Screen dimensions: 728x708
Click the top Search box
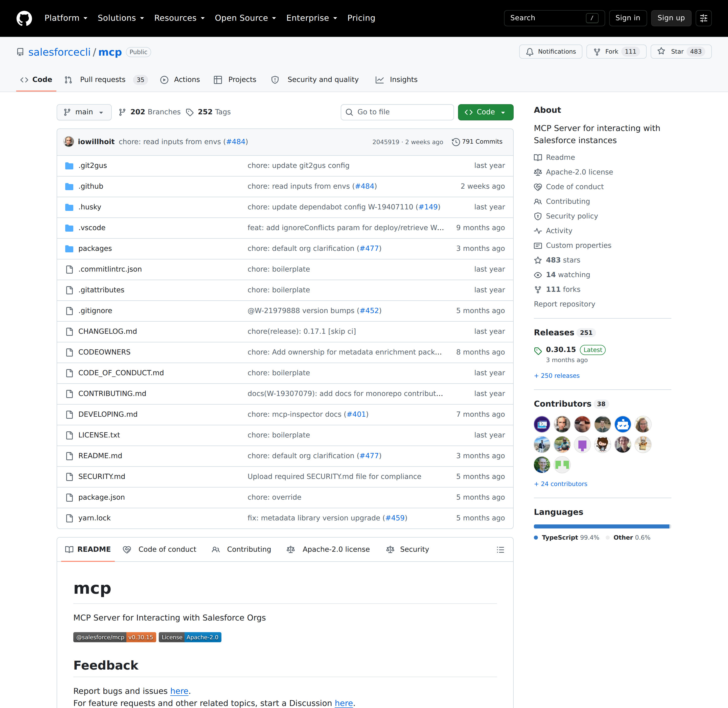click(554, 18)
